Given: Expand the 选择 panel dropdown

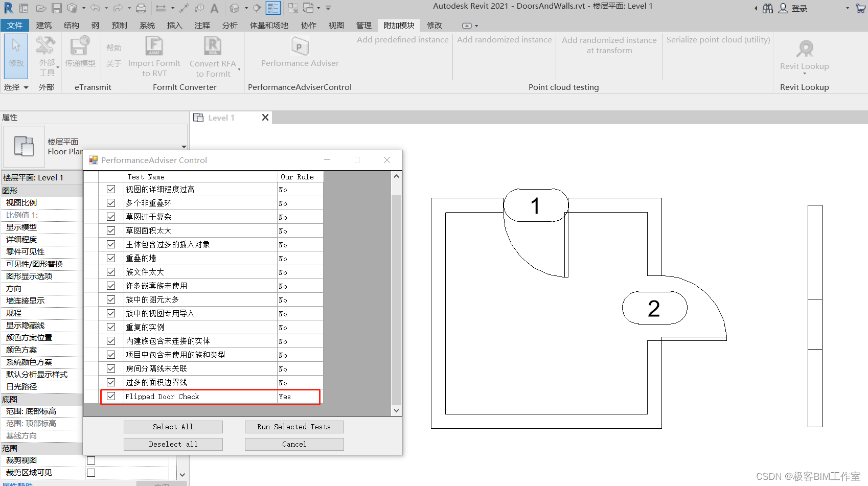Looking at the screenshot, I should point(26,87).
